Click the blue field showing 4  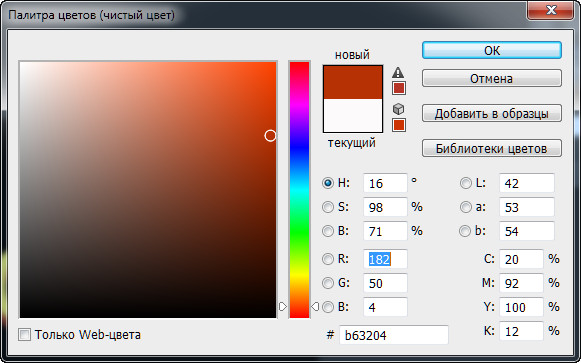pyautogui.click(x=385, y=307)
